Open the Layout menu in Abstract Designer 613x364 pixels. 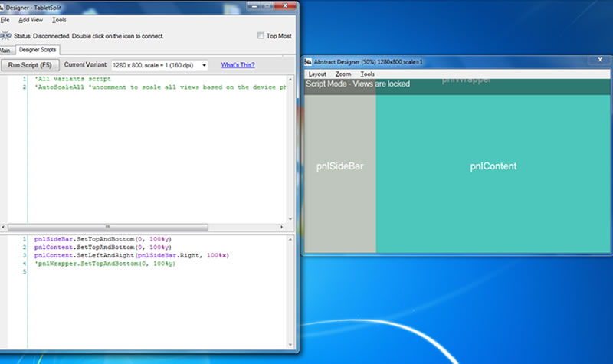click(x=317, y=74)
